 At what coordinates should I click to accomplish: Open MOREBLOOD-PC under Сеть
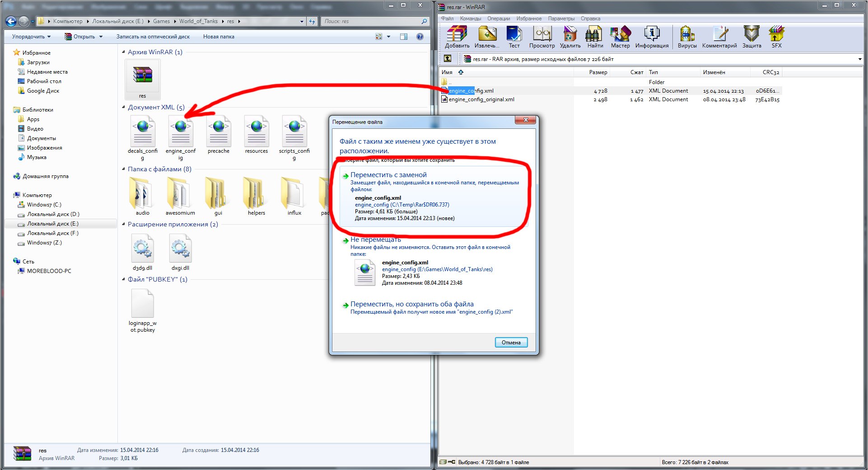(49, 271)
